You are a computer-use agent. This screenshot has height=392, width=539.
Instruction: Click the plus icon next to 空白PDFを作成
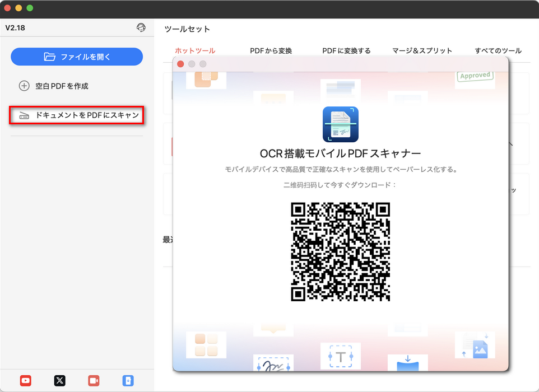tap(24, 86)
